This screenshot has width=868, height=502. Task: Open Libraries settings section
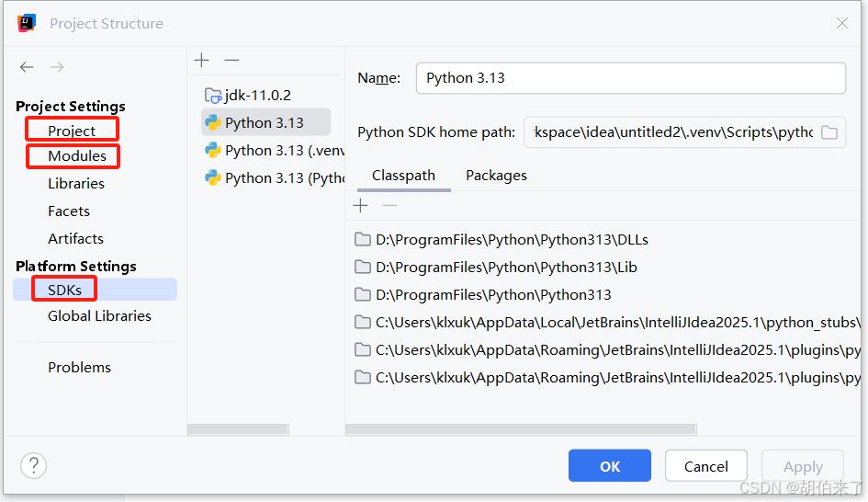(76, 183)
